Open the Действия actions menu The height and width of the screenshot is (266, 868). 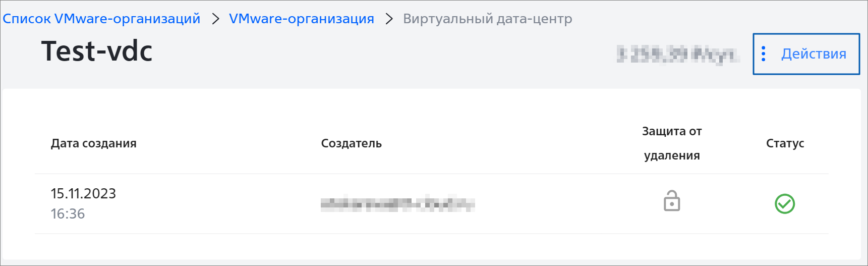806,54
